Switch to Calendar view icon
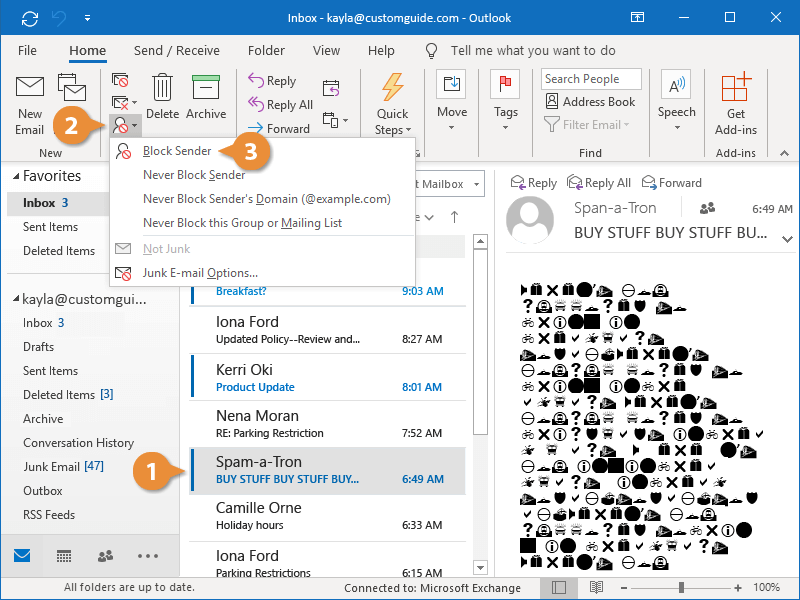This screenshot has width=800, height=600. click(64, 556)
